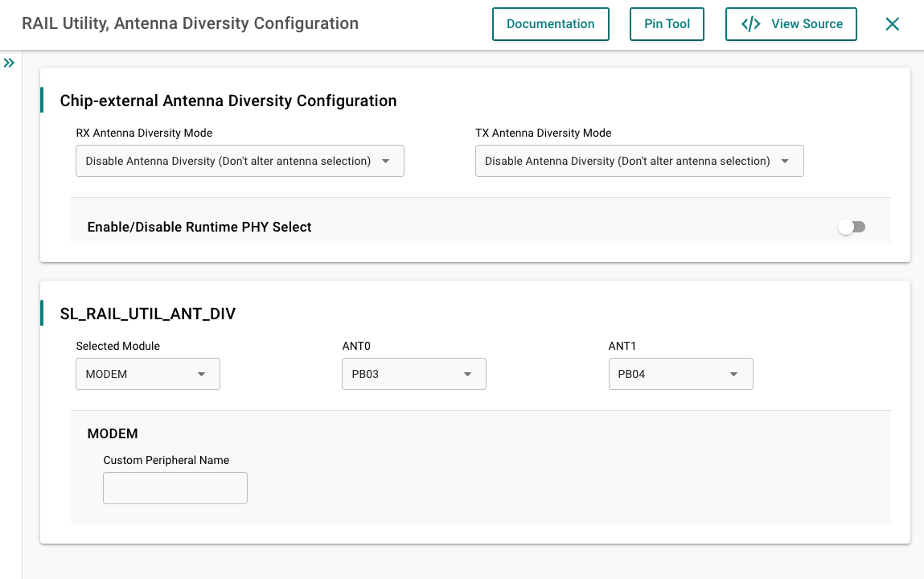Change ANT0 from PB03
The width and height of the screenshot is (924, 579).
(x=413, y=374)
